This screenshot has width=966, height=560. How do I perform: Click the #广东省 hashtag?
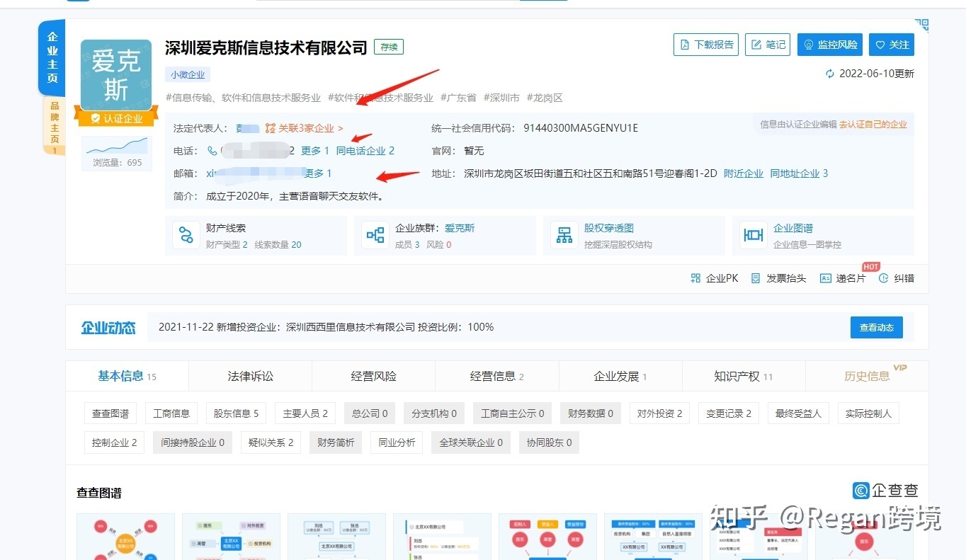(x=458, y=98)
